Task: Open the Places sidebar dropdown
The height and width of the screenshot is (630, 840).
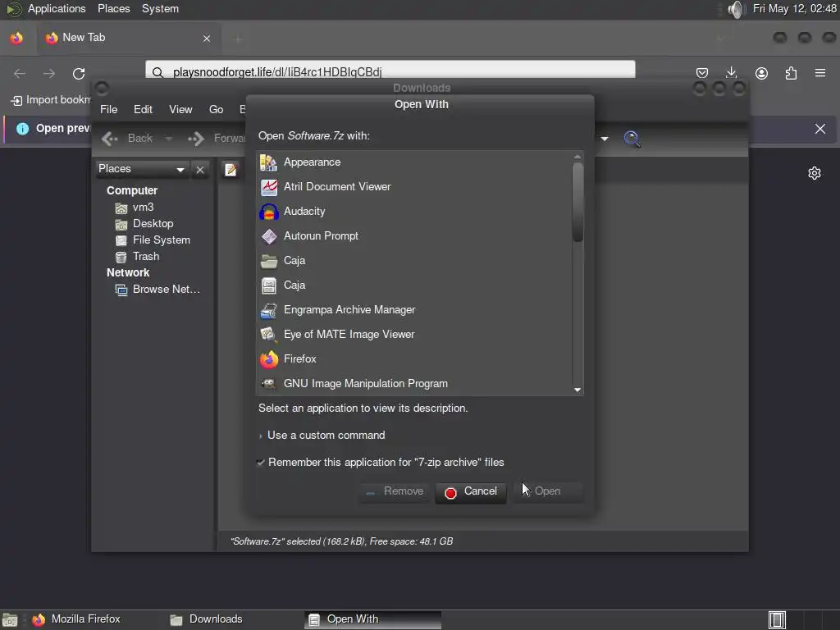Action: (x=141, y=169)
